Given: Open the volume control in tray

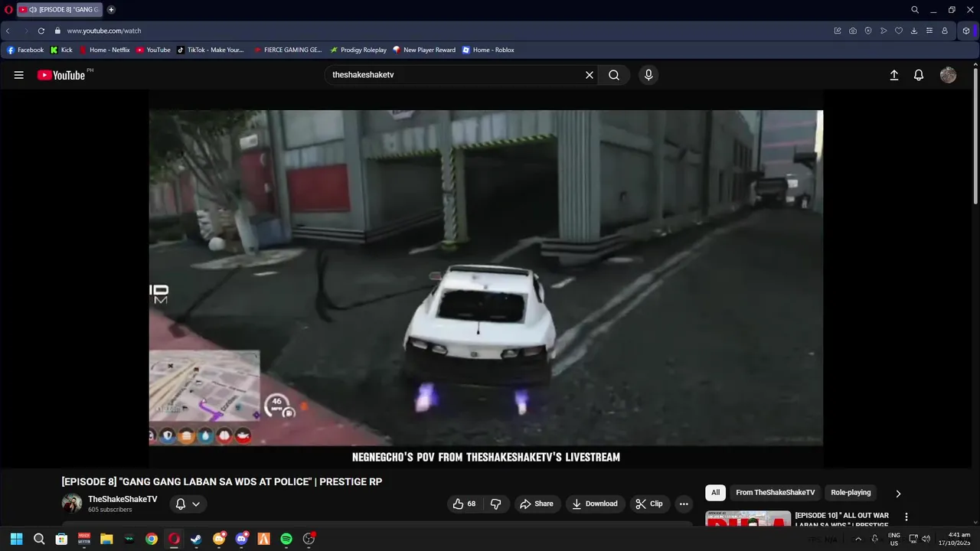Looking at the screenshot, I should coord(926,539).
